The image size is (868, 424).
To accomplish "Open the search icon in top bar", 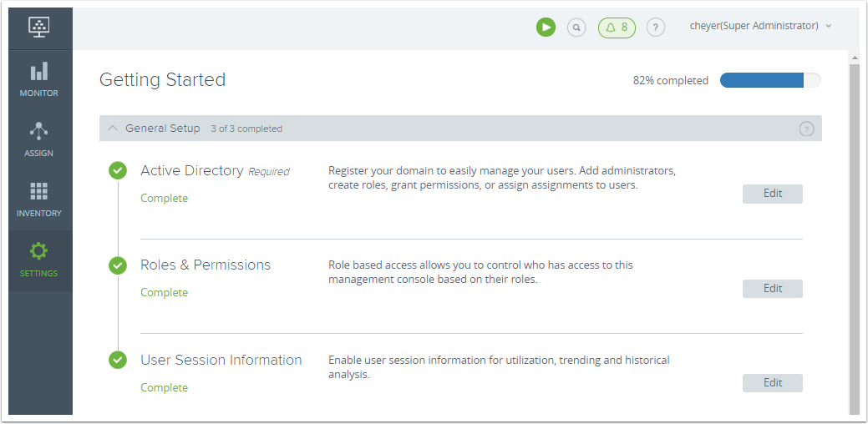I will [x=576, y=28].
